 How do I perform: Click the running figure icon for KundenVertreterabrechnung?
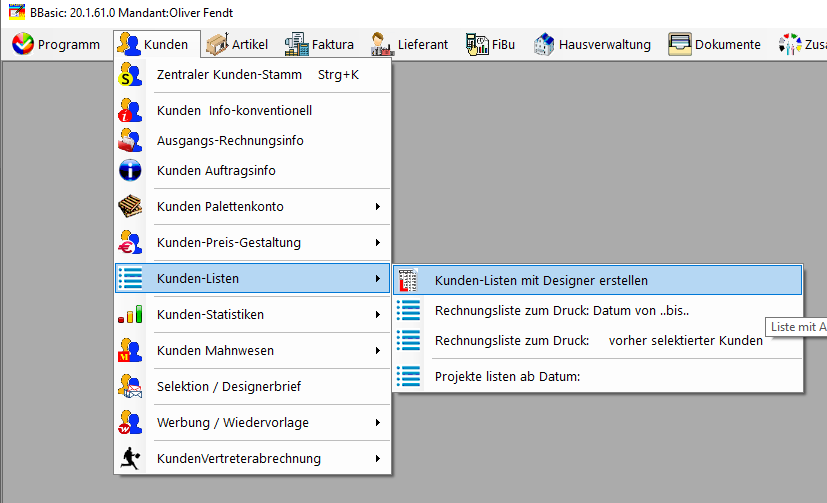tap(130, 458)
